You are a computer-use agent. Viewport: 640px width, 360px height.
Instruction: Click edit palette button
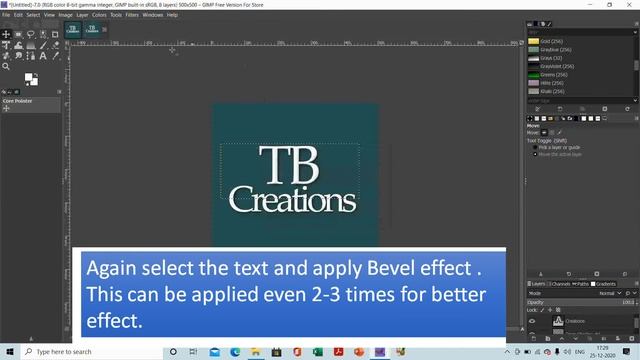coord(538,109)
